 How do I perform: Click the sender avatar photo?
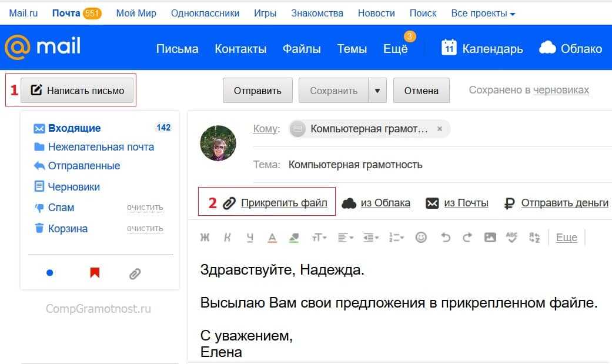coord(218,143)
